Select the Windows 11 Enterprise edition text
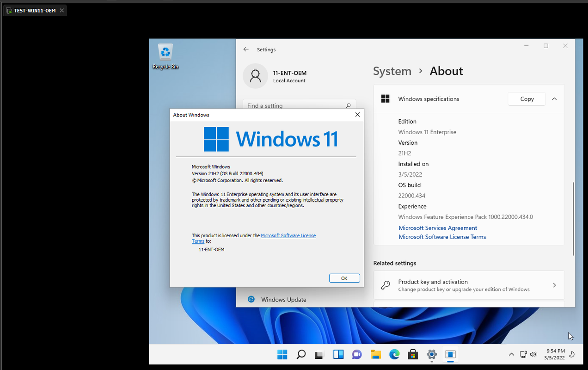The height and width of the screenshot is (370, 588). pos(427,132)
